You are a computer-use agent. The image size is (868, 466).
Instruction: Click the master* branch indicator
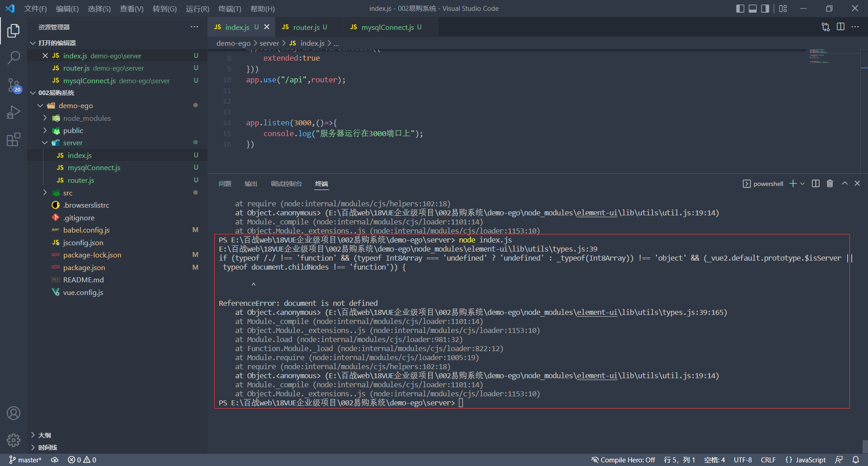[25, 460]
